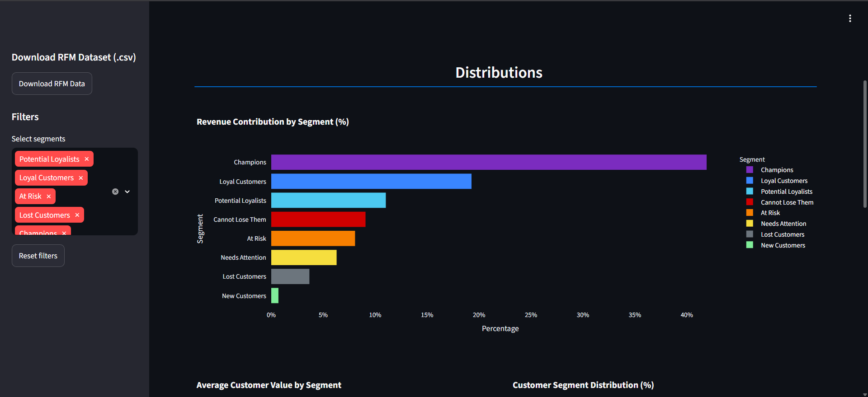This screenshot has height=397, width=868.
Task: Remove the Lost Customers segment tag
Action: pos(77,215)
